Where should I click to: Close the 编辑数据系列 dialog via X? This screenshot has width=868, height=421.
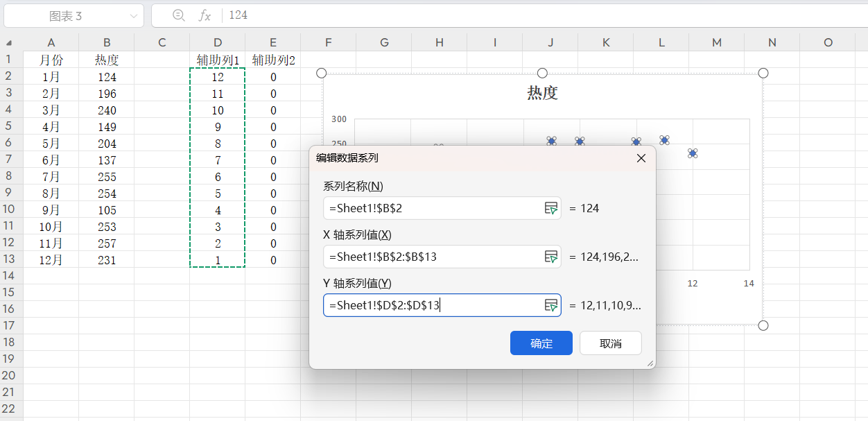click(641, 158)
